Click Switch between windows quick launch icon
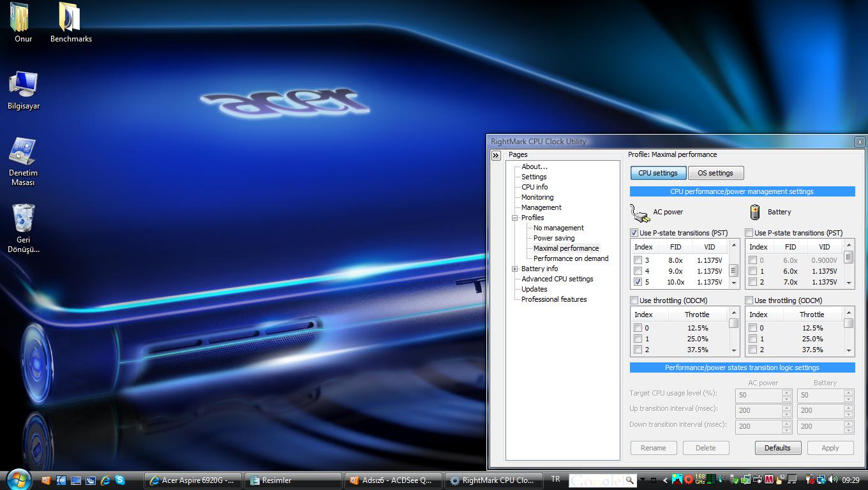 [91, 480]
